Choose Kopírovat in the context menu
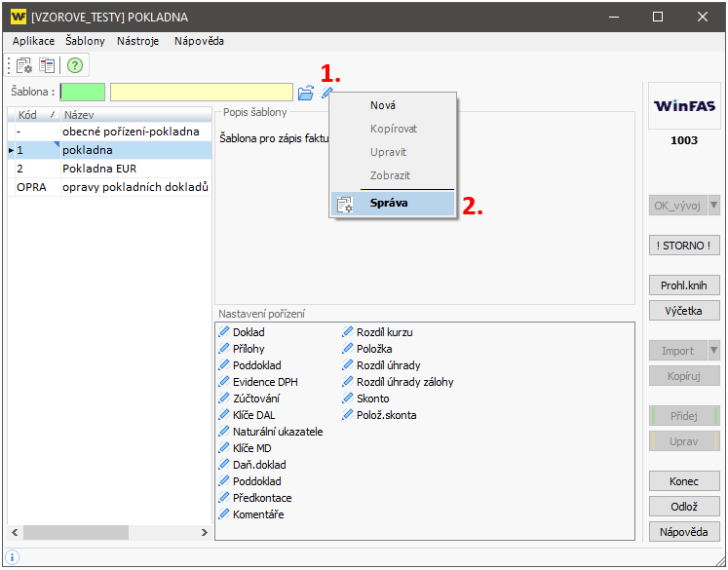 (394, 129)
